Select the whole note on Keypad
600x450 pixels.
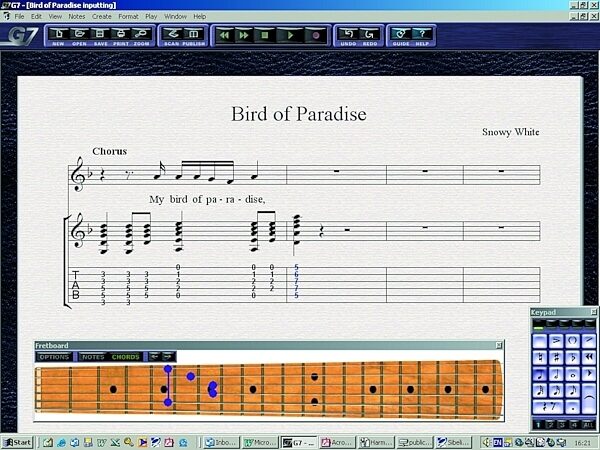[x=572, y=374]
